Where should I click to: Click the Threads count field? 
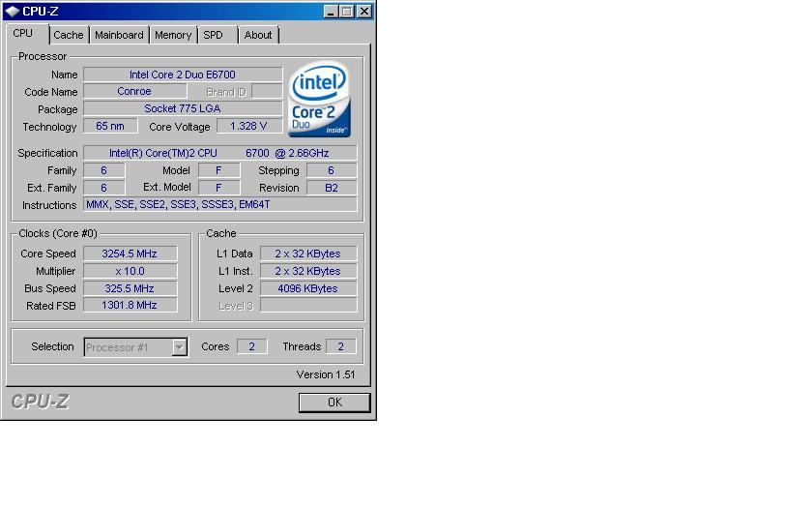pyautogui.click(x=340, y=346)
